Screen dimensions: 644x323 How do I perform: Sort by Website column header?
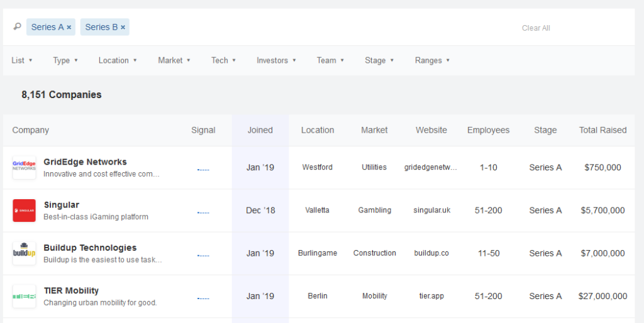pos(431,130)
